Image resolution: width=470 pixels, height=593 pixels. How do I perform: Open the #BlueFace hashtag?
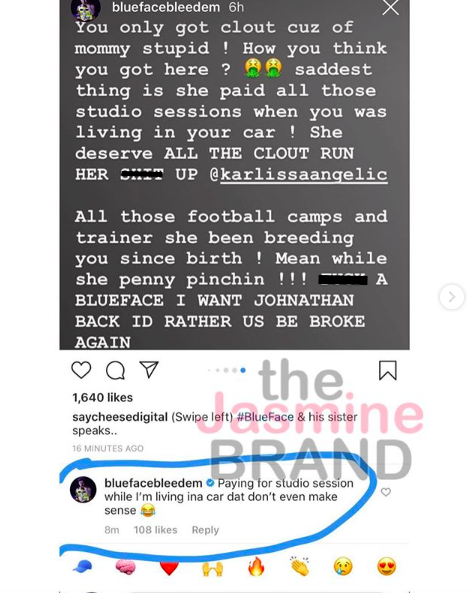tap(265, 417)
